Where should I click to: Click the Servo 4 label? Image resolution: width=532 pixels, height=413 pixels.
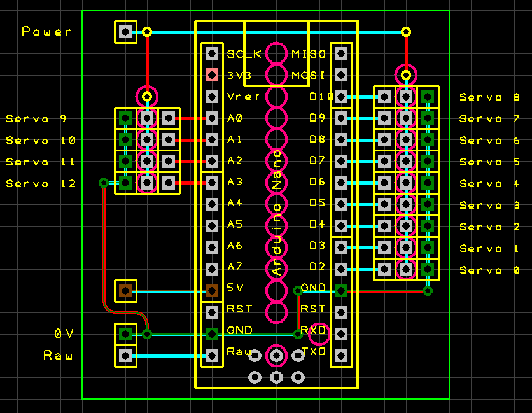click(x=489, y=184)
